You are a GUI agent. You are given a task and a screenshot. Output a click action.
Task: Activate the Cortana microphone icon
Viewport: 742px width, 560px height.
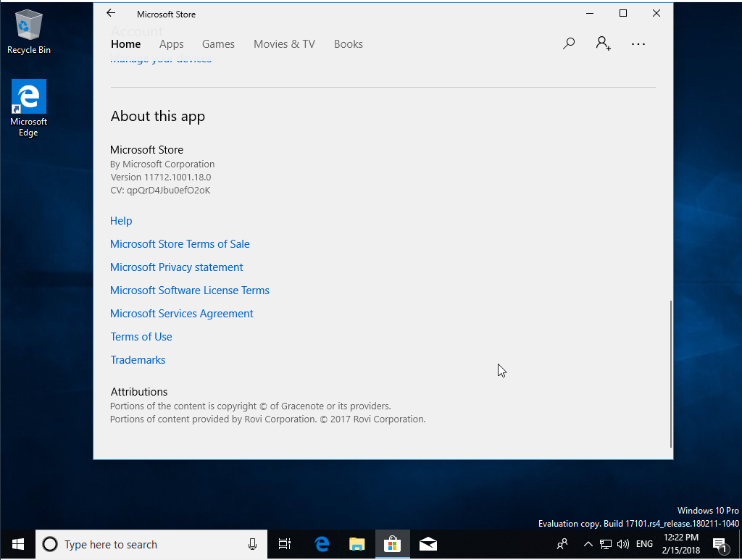click(252, 544)
